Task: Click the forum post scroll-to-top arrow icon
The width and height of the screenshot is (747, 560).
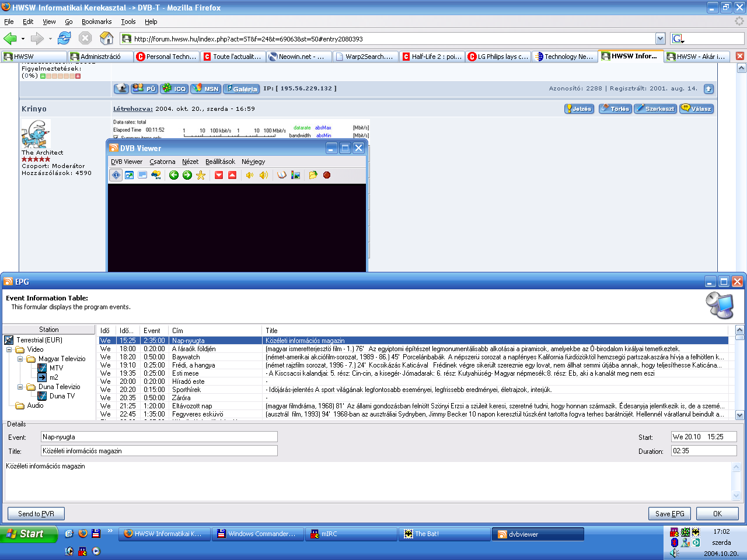Action: click(x=708, y=89)
